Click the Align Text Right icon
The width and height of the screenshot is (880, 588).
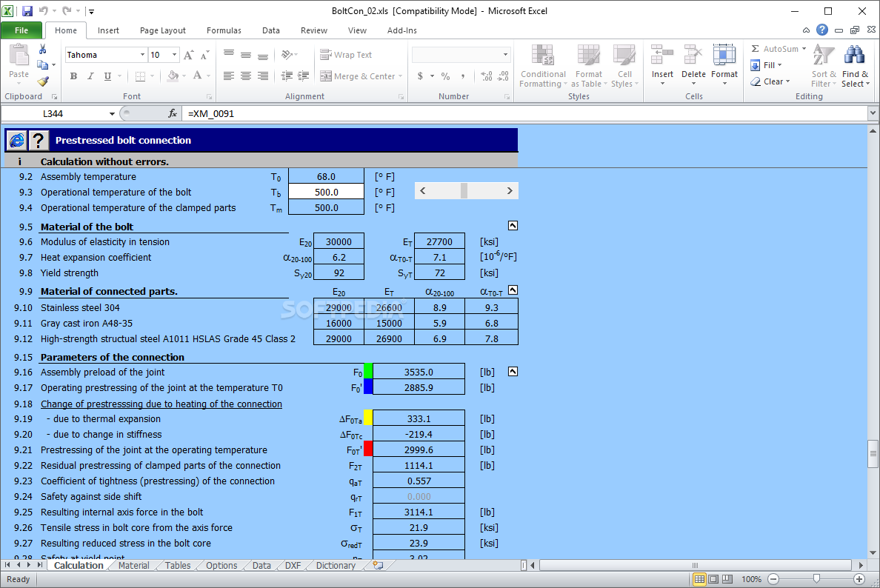(x=263, y=76)
